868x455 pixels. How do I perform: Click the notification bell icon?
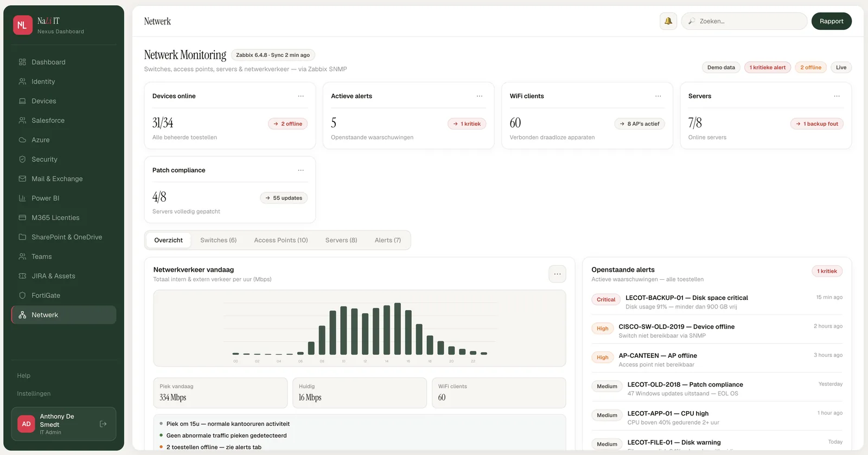(x=668, y=21)
